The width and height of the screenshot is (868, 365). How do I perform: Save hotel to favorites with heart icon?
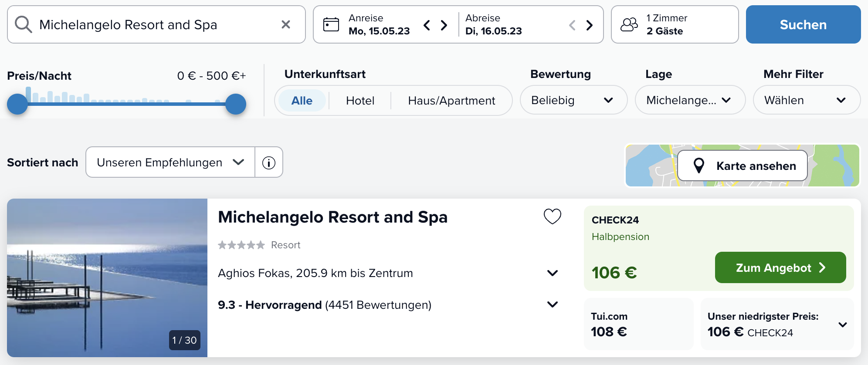(x=553, y=216)
